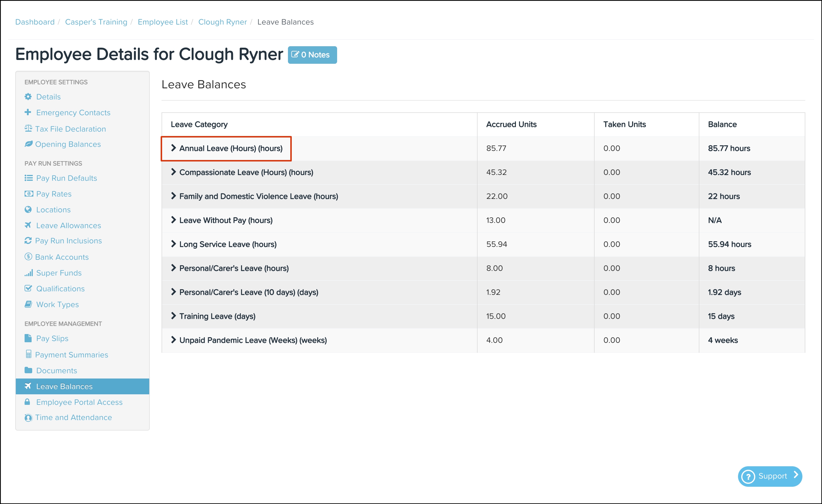This screenshot has width=822, height=504.
Task: Click the gear icon beside Details
Action: [x=28, y=97]
